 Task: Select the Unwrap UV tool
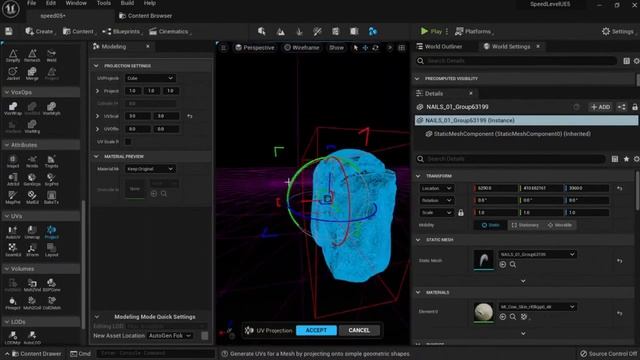32,232
